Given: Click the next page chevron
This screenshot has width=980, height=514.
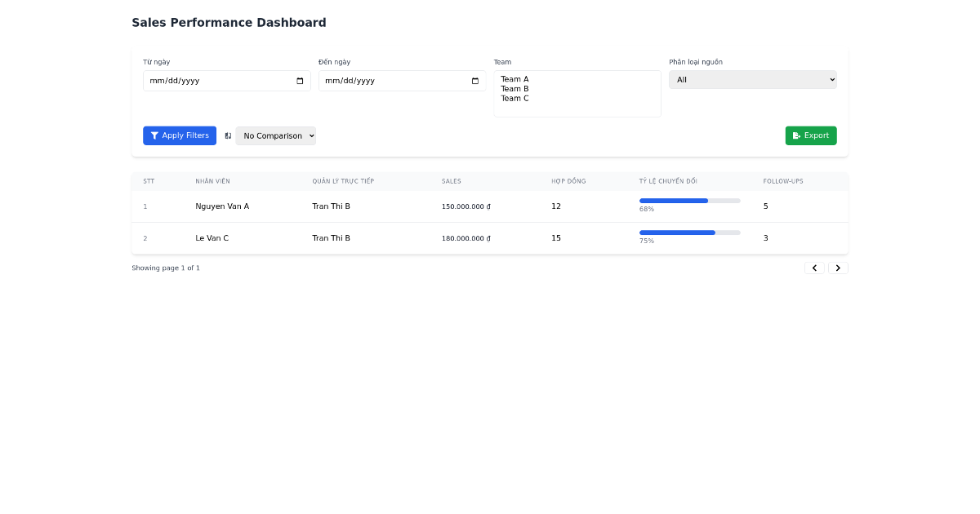Looking at the screenshot, I should (x=838, y=268).
